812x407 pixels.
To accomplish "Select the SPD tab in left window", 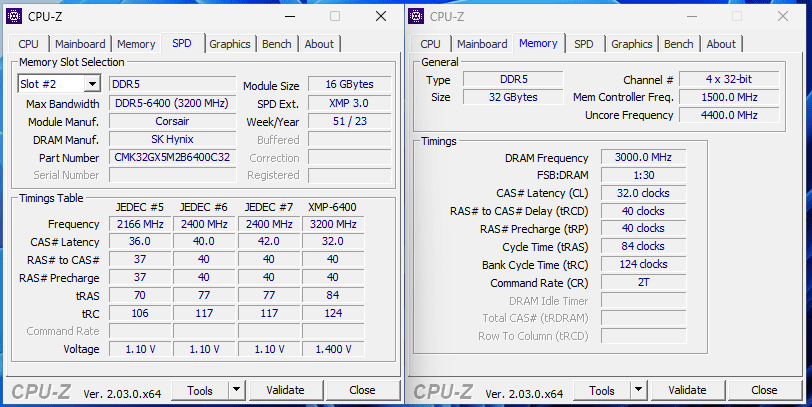I will [182, 43].
